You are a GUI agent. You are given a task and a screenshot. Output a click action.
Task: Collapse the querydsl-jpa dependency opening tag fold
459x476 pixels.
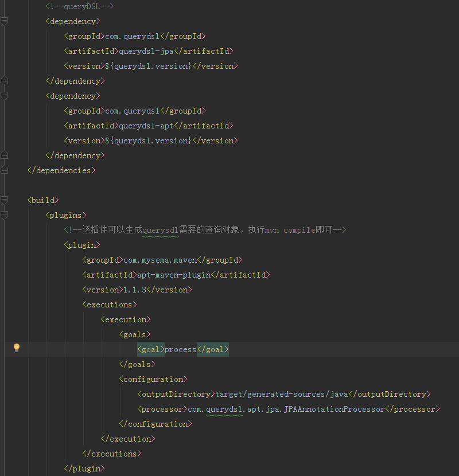[x=5, y=21]
